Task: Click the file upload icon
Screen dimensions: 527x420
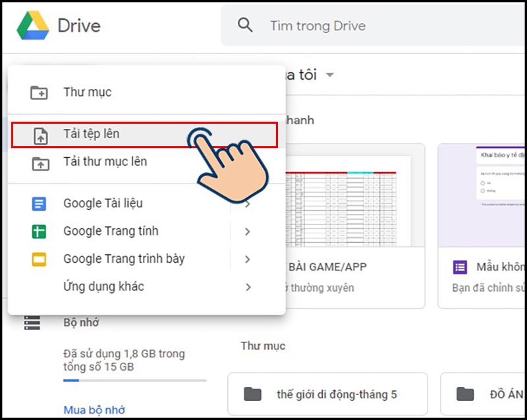Action: (40, 136)
